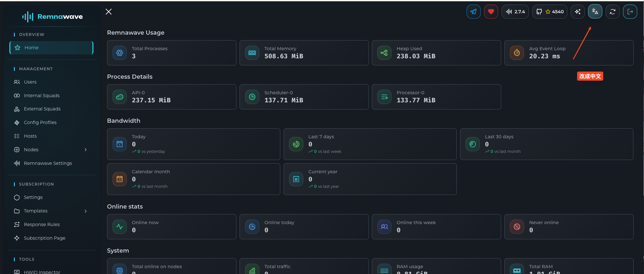Expand the Templates submenu chevron
Image resolution: width=644 pixels, height=274 pixels.
click(86, 211)
